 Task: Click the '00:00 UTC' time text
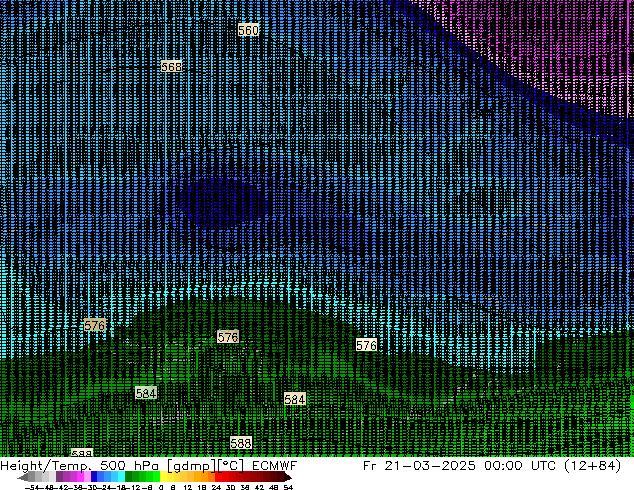[x=522, y=466]
